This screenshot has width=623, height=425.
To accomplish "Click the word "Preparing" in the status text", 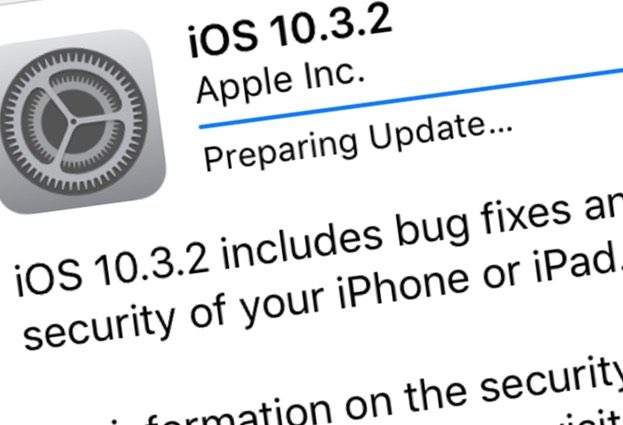I will pos(281,152).
